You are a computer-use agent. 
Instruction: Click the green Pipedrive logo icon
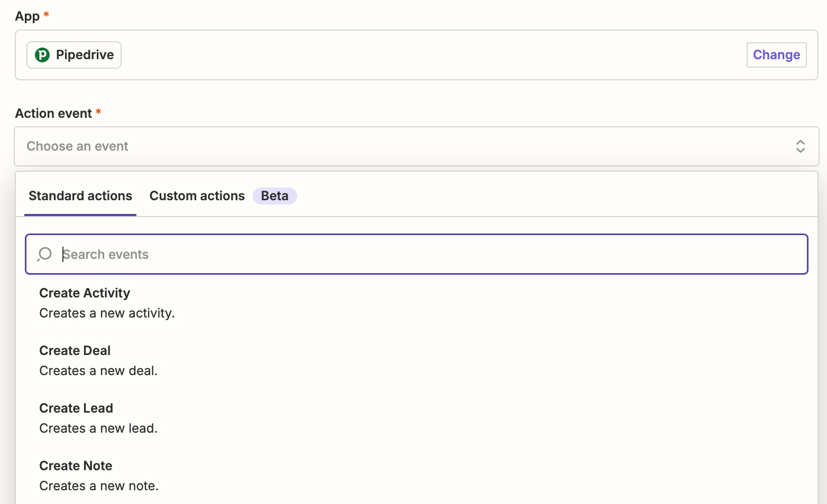point(42,55)
